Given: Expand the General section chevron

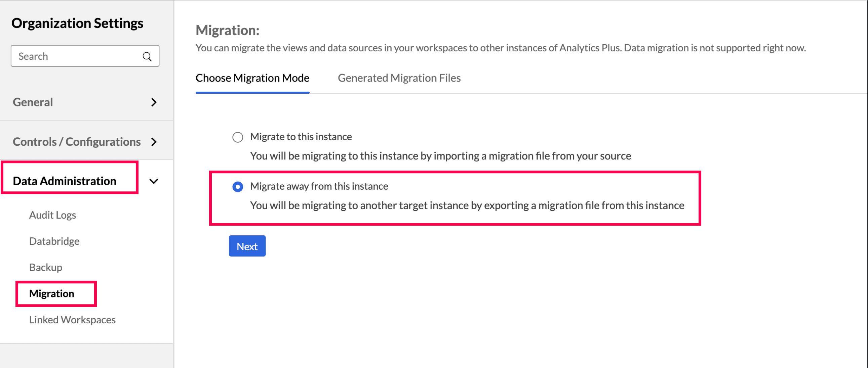Looking at the screenshot, I should 154,102.
